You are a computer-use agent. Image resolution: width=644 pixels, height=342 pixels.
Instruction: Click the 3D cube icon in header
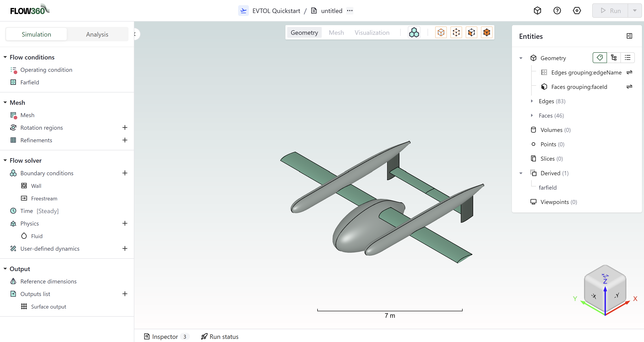537,11
